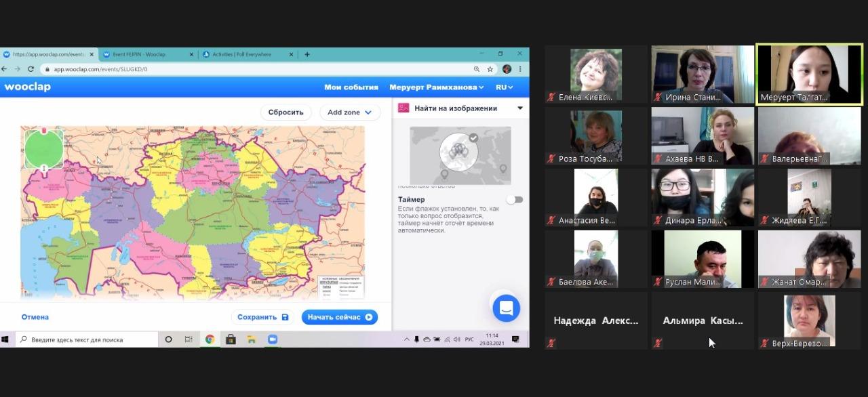Go forward in the Chrome browser

[x=18, y=69]
